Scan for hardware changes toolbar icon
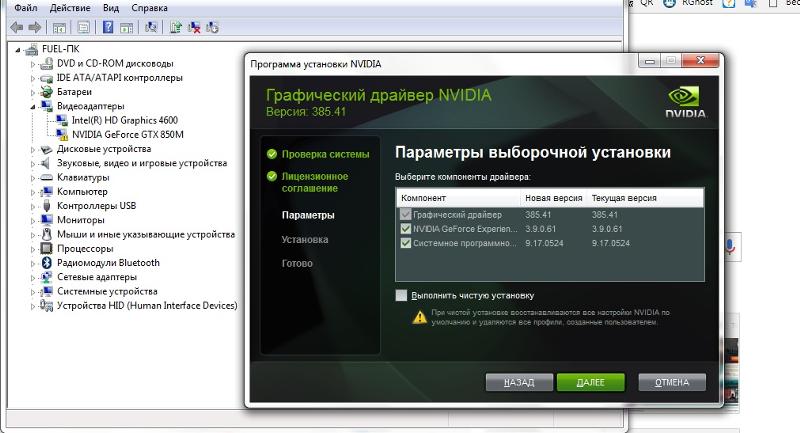Image resolution: width=800 pixels, height=433 pixels. (x=151, y=28)
